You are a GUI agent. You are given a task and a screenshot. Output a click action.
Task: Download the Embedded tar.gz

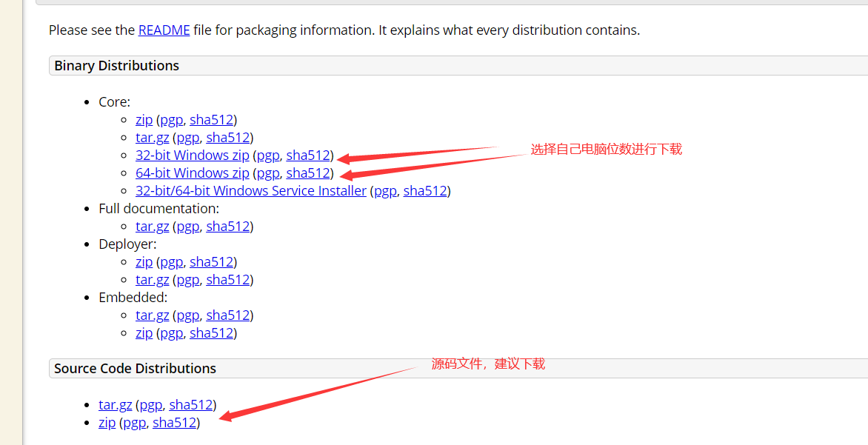(x=153, y=315)
